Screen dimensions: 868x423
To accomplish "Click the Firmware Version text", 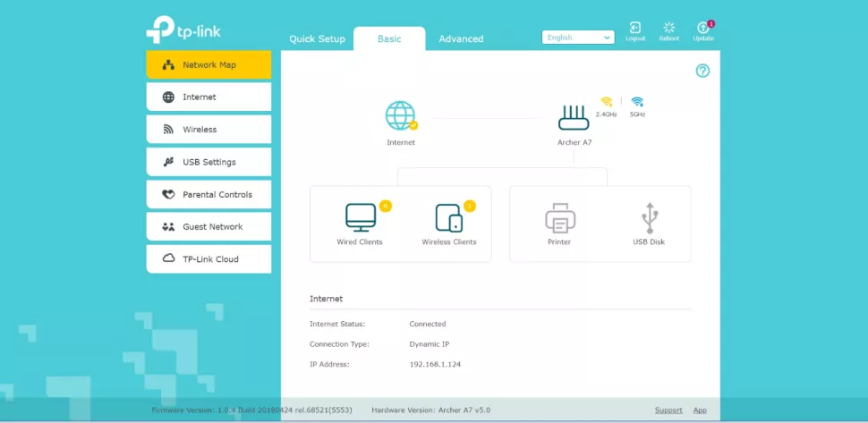I will pos(251,410).
